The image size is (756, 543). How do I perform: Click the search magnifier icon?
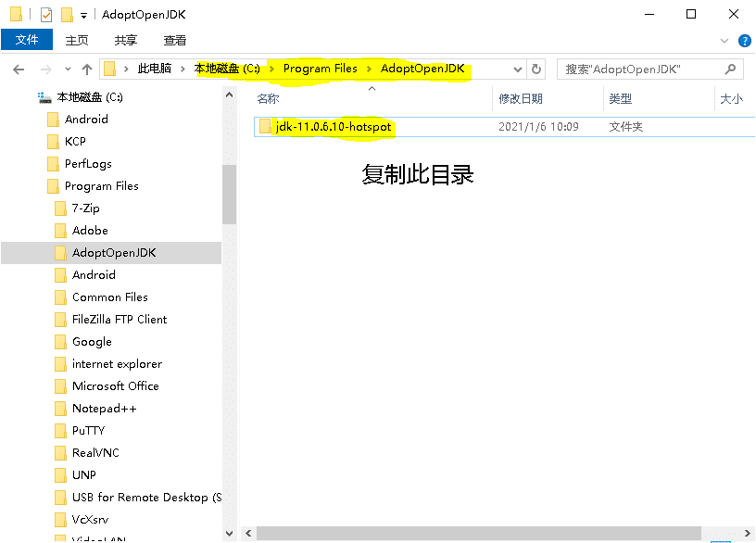[x=730, y=69]
